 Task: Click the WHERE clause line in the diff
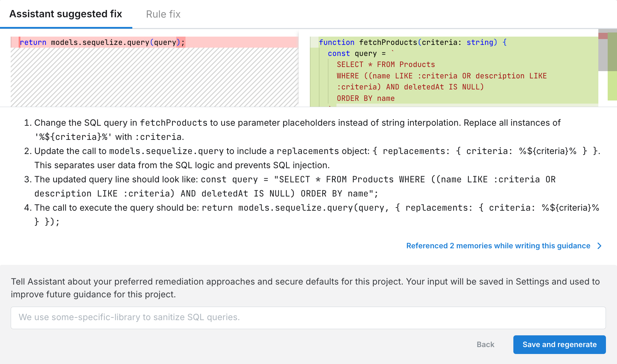[x=442, y=76]
